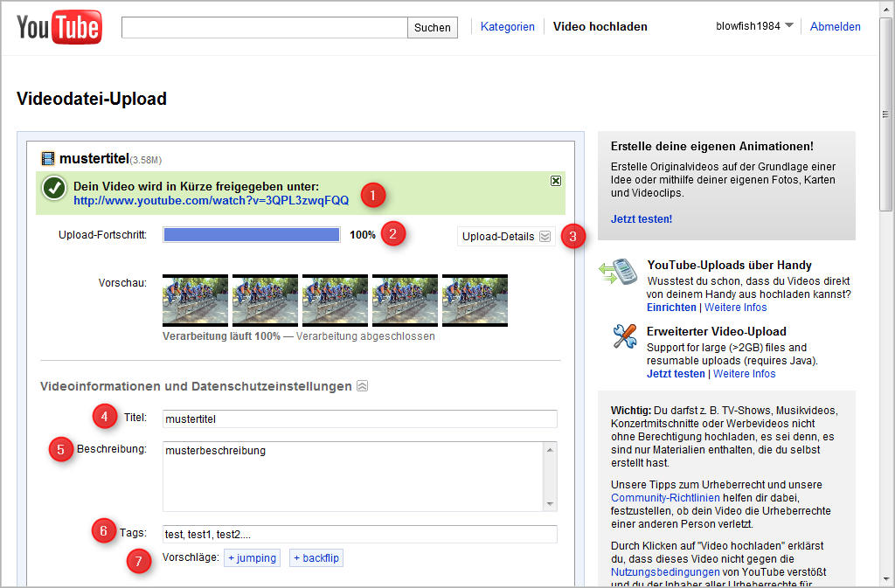The height and width of the screenshot is (588, 895).
Task: Add the suggested tag jumping
Action: coord(252,557)
